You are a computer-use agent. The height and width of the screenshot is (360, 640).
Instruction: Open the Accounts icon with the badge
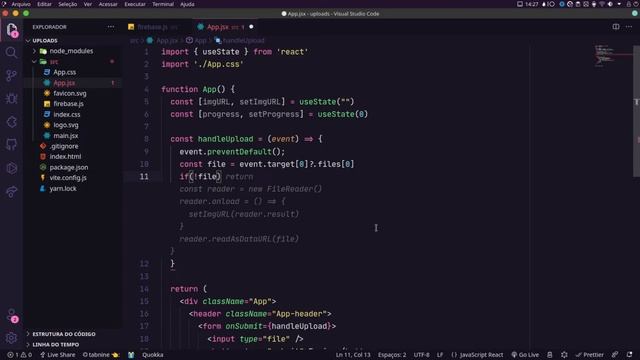pyautogui.click(x=12, y=315)
